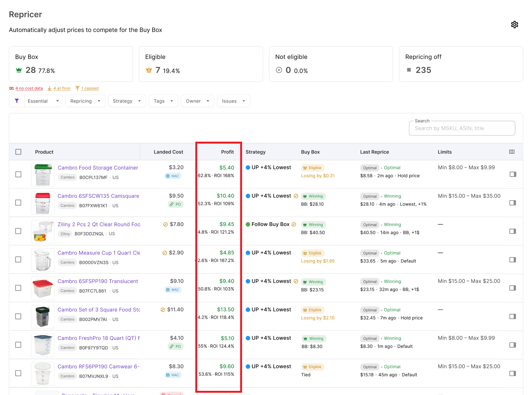This screenshot has width=532, height=395.
Task: Open side panel for Cambro FreshPro 18 Quart
Action: (x=513, y=345)
